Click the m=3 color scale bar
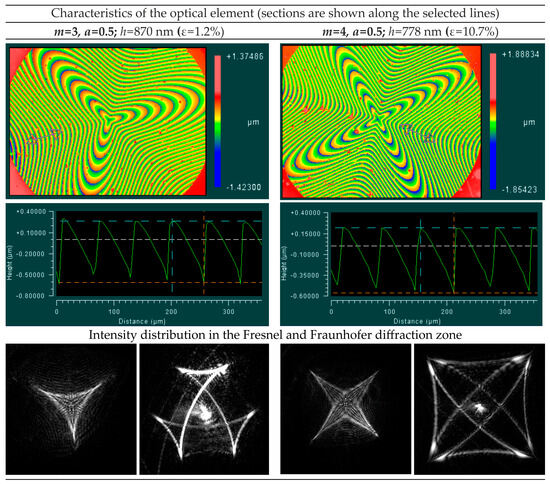The image size is (550, 484). pos(218,121)
